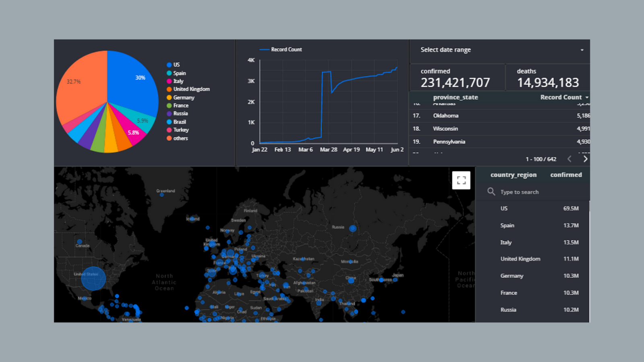
Task: Click the 32.7% others pie slice
Action: coord(83,88)
